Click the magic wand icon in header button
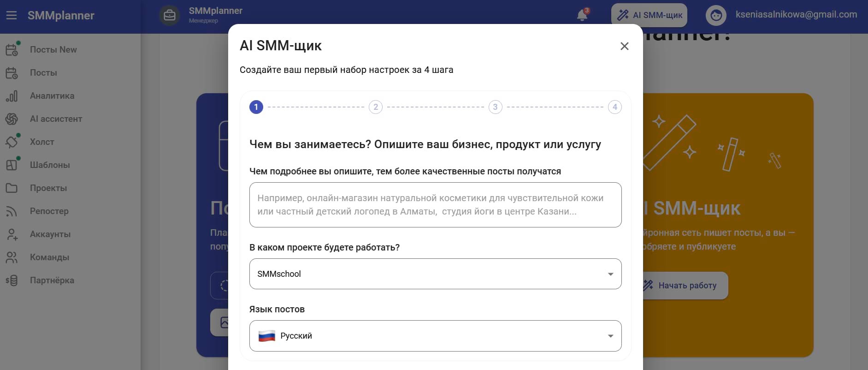868x370 pixels. pyautogui.click(x=623, y=15)
